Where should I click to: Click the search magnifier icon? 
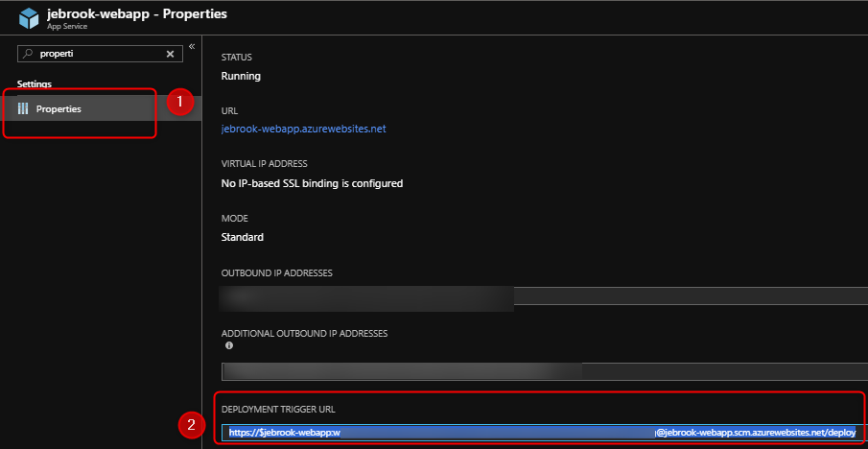pyautogui.click(x=28, y=54)
